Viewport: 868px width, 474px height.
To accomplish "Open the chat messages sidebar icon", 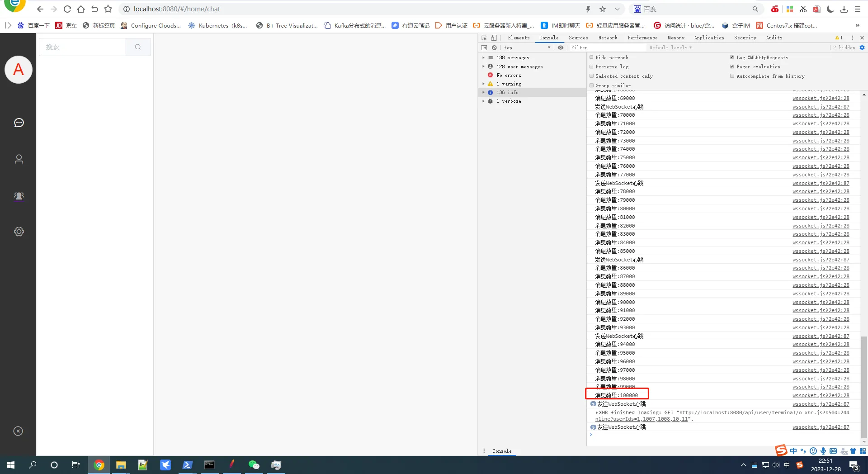I will click(19, 123).
